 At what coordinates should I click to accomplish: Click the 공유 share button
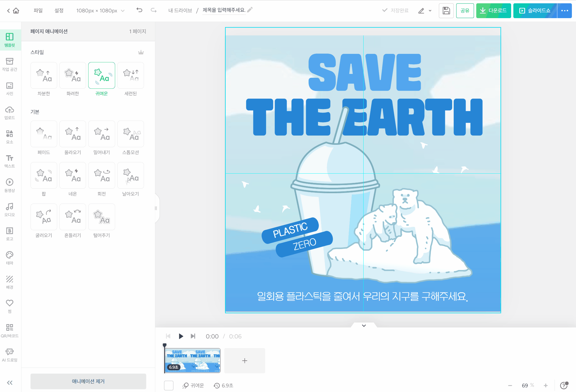click(465, 11)
